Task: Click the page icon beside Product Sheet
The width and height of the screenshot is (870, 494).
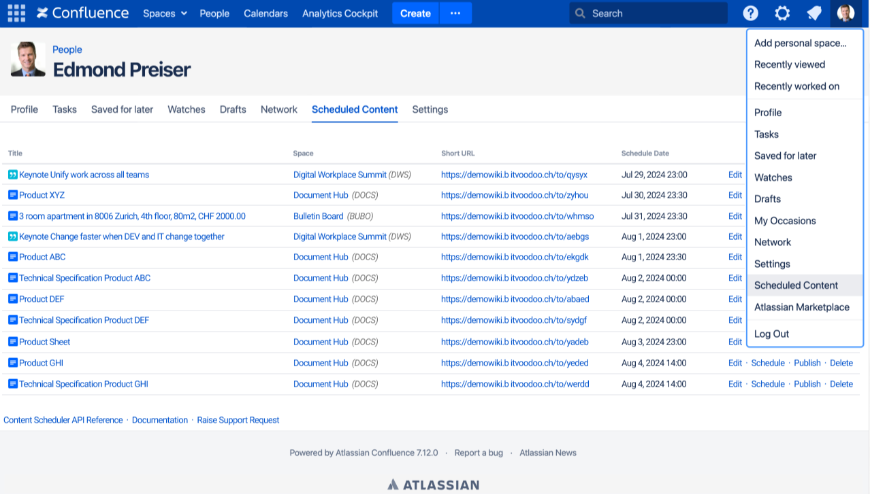Action: (x=13, y=342)
